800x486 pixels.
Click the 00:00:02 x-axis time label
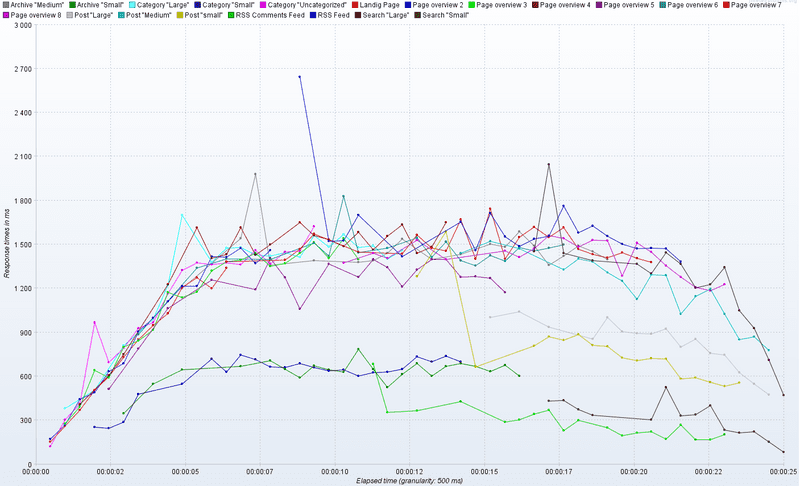110,472
